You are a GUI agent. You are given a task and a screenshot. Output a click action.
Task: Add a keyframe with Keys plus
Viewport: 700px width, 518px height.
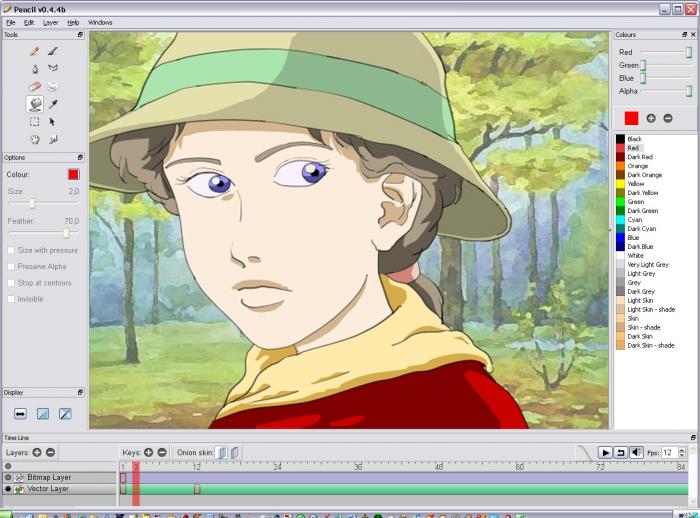click(148, 452)
